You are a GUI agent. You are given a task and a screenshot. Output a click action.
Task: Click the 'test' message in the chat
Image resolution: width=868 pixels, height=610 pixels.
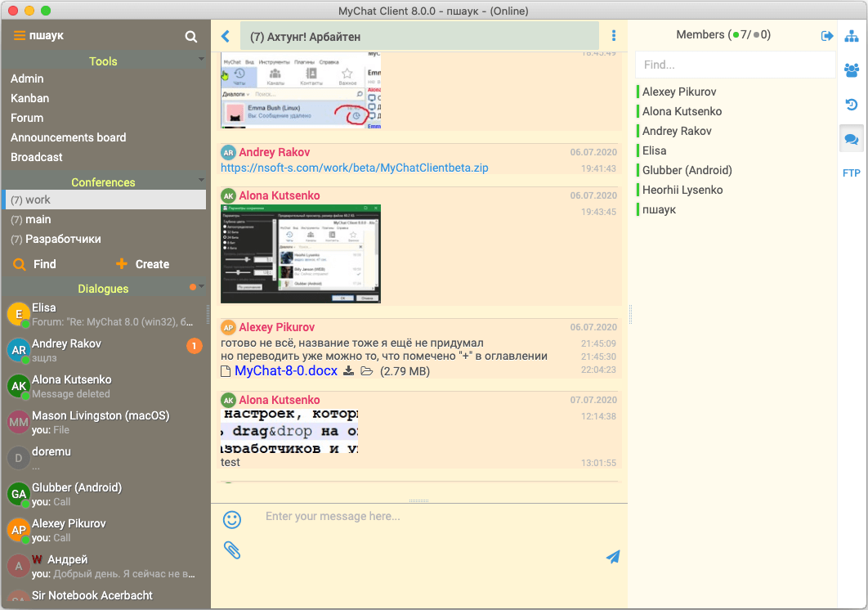click(x=230, y=463)
